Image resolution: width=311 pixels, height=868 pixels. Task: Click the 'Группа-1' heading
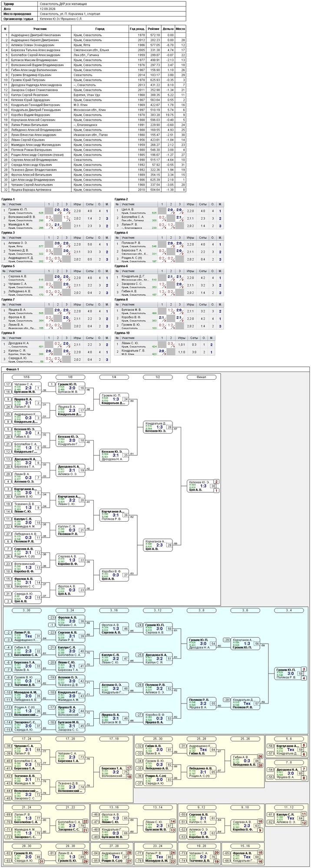[8, 199]
